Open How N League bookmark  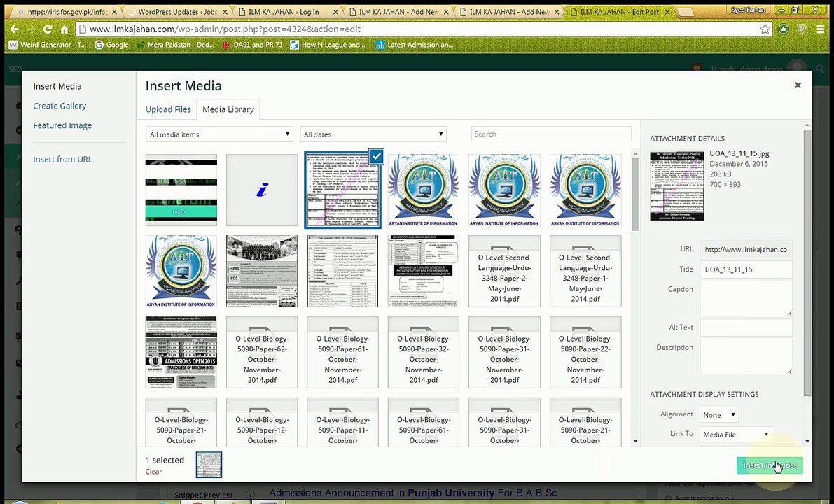[x=328, y=45]
